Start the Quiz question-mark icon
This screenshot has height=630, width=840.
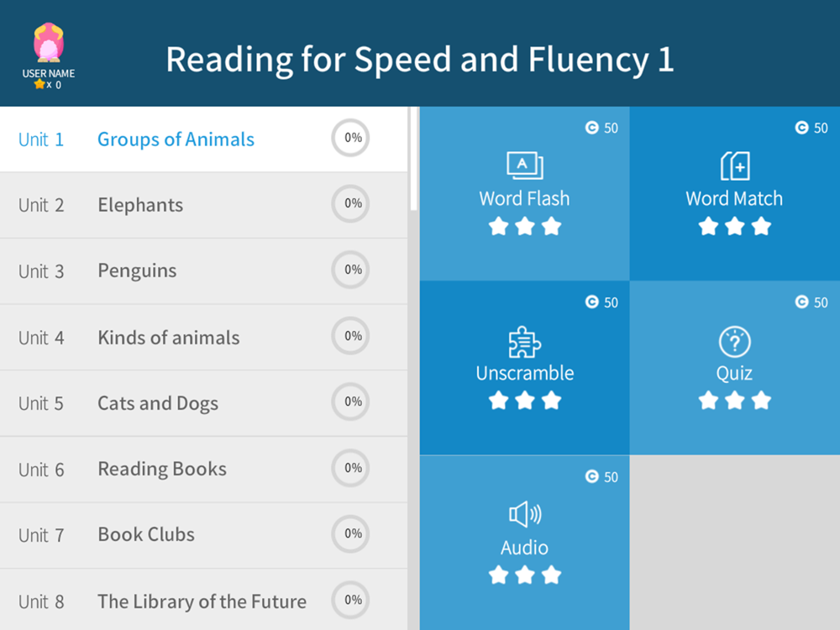tap(734, 342)
